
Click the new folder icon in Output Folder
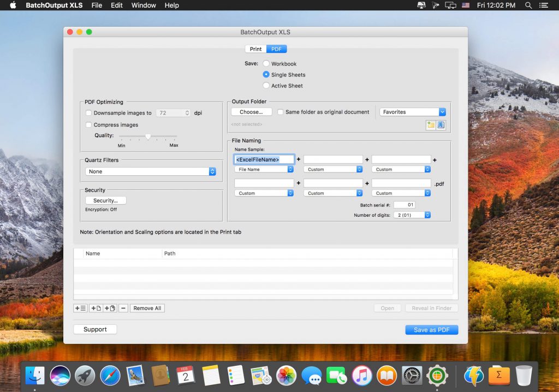431,125
